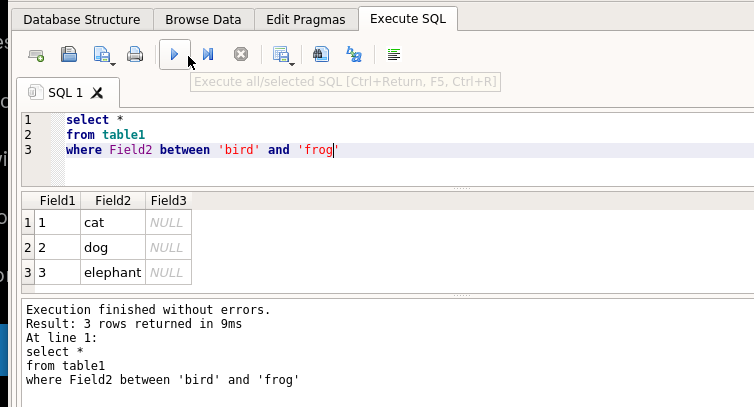This screenshot has width=754, height=407.
Task: Click the Field3 column header
Action: 168,201
